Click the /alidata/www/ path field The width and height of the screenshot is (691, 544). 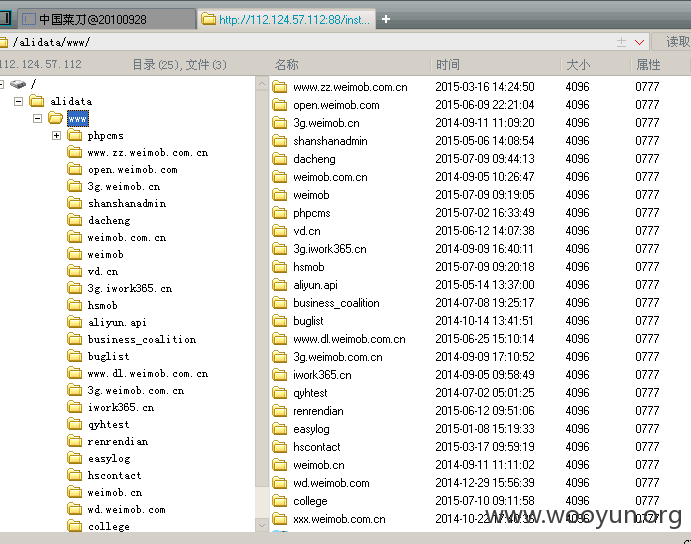pyautogui.click(x=308, y=42)
